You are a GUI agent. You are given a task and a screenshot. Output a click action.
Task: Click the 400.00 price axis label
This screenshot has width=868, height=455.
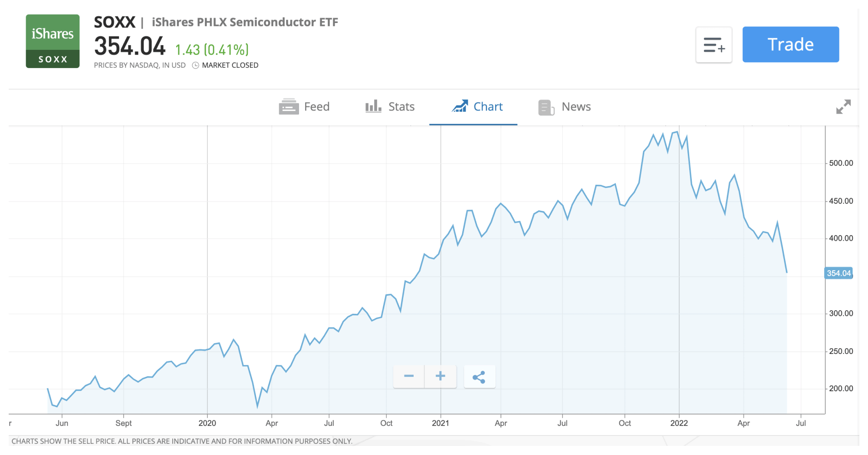pyautogui.click(x=841, y=239)
